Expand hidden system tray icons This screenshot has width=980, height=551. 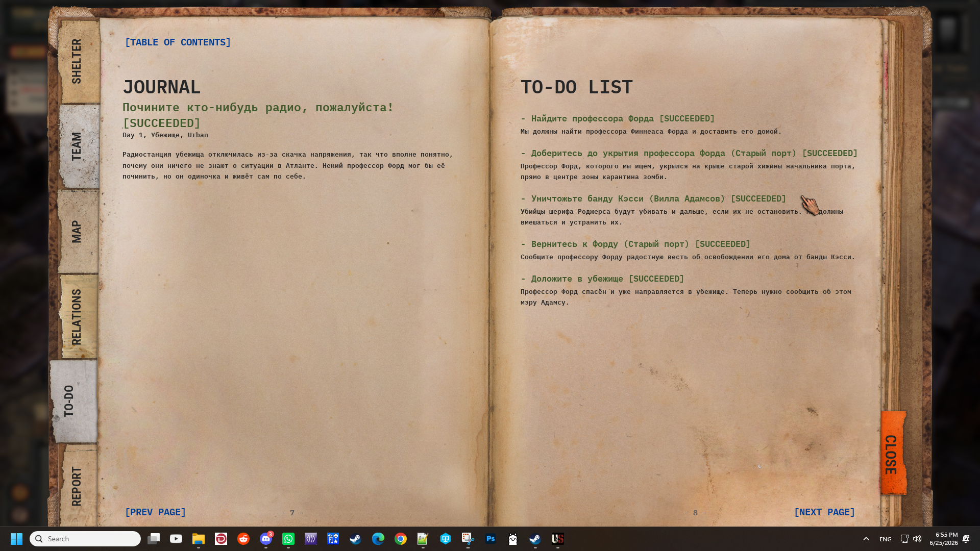[x=866, y=539]
